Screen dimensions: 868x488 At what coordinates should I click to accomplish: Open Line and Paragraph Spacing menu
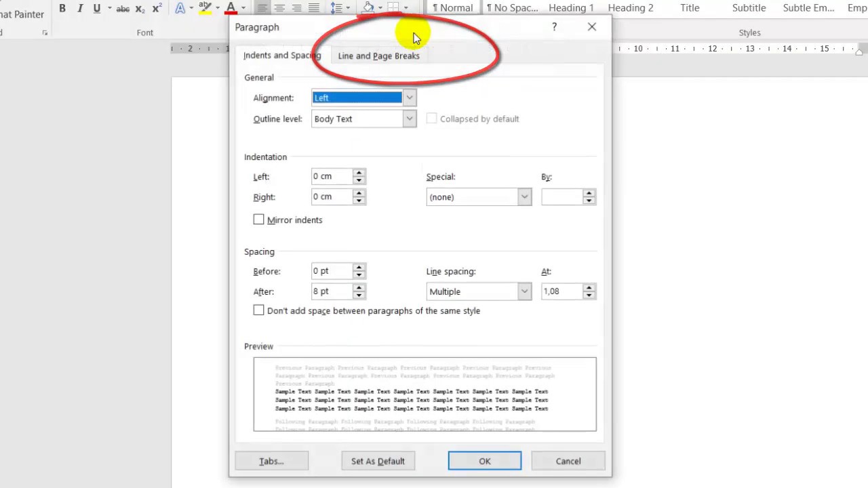pos(336,8)
